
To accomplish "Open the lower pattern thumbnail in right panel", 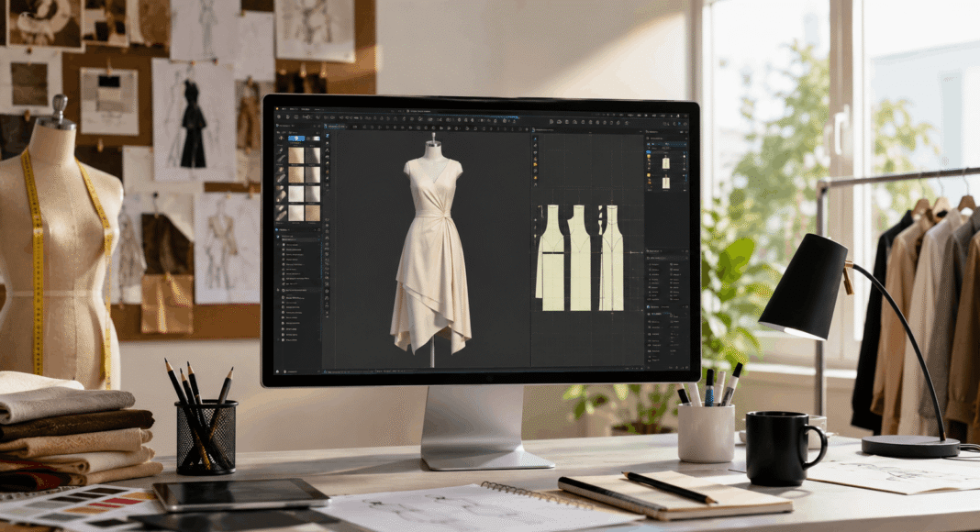I will pyautogui.click(x=666, y=183).
